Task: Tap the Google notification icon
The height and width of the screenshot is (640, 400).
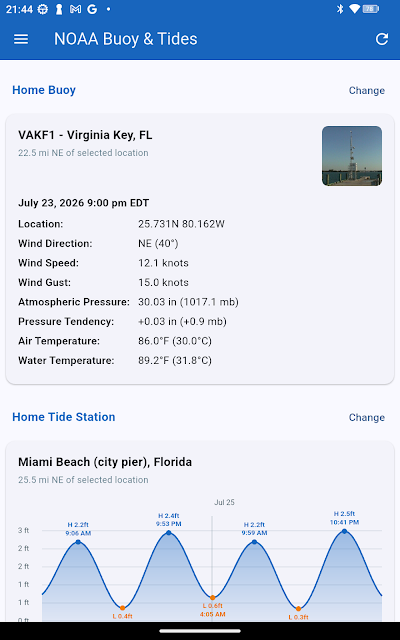Action: [92, 9]
